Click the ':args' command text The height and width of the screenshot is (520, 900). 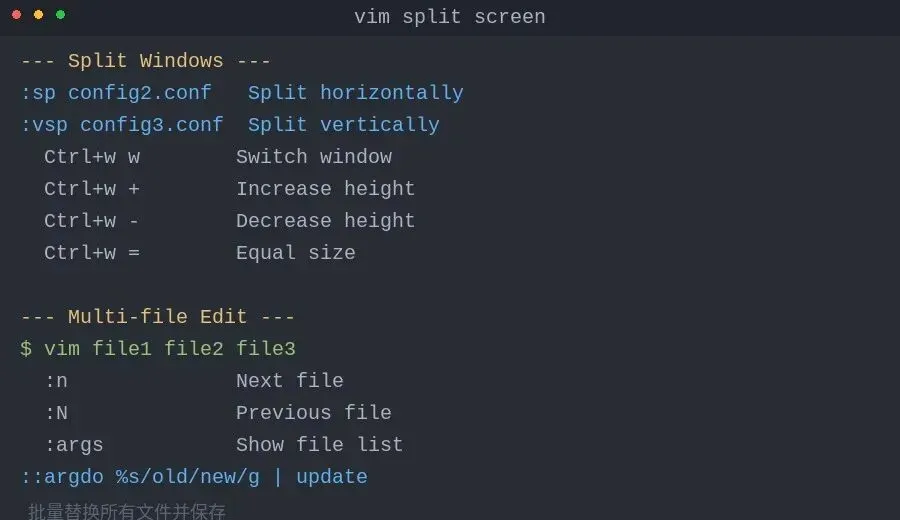click(74, 445)
